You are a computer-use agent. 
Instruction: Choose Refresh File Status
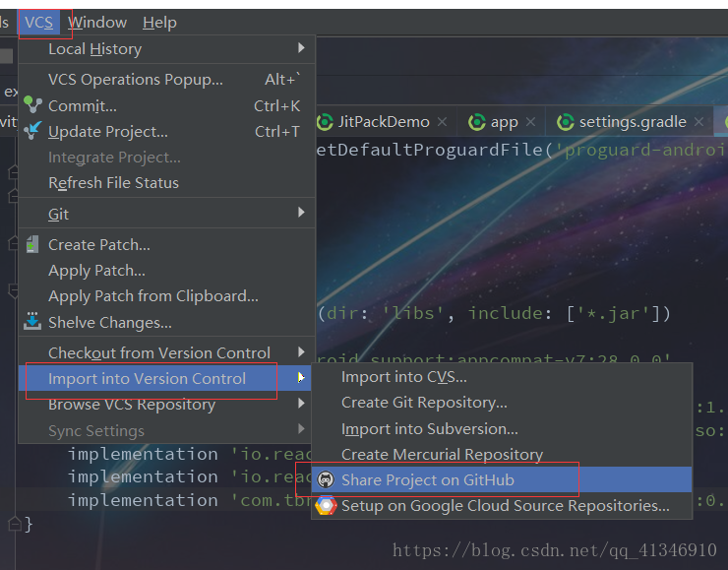click(166, 183)
